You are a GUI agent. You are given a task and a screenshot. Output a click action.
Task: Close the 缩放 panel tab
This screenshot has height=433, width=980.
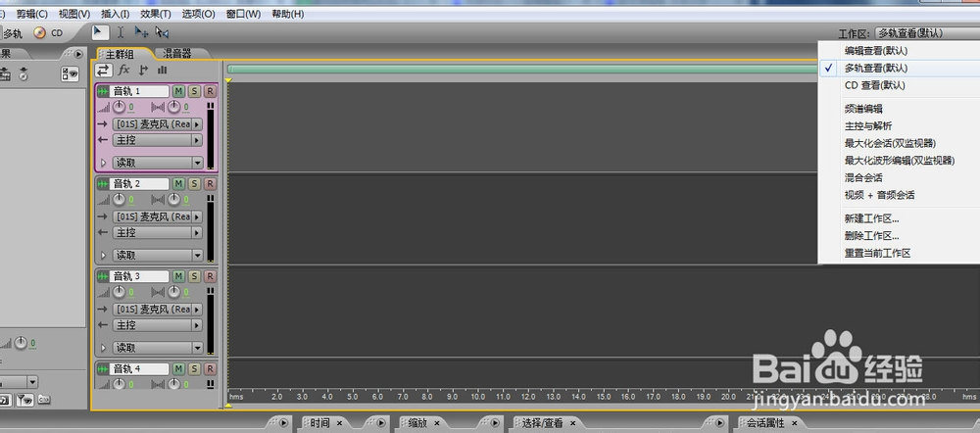(437, 423)
